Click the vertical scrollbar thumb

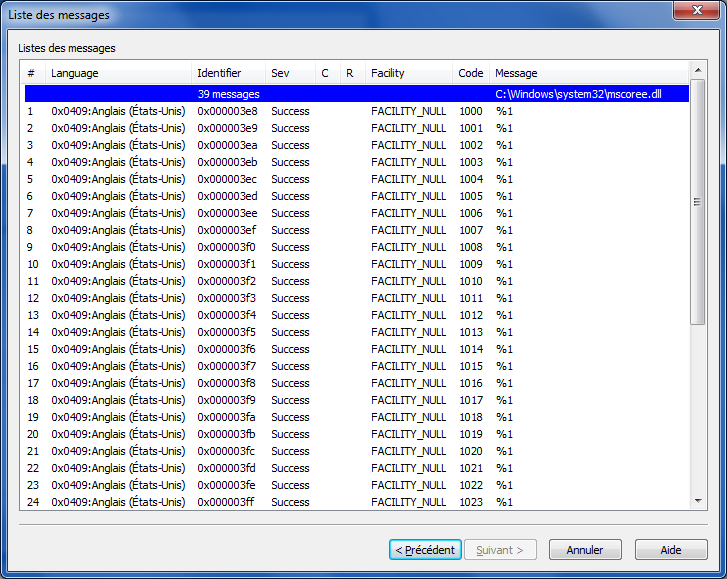[x=697, y=202]
